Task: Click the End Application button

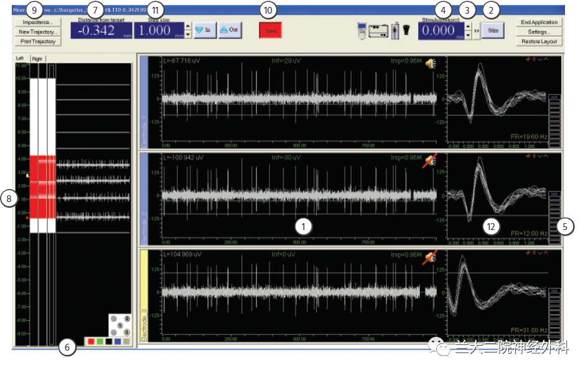Action: coord(539,22)
